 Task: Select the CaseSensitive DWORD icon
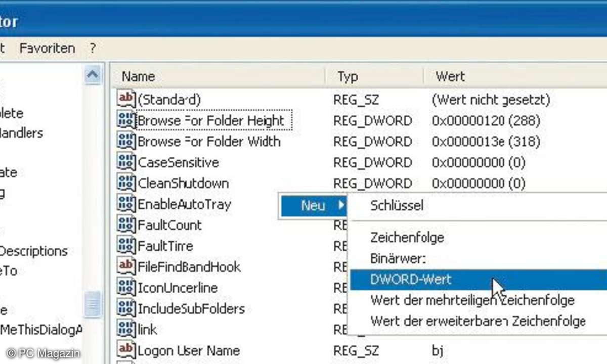(126, 162)
